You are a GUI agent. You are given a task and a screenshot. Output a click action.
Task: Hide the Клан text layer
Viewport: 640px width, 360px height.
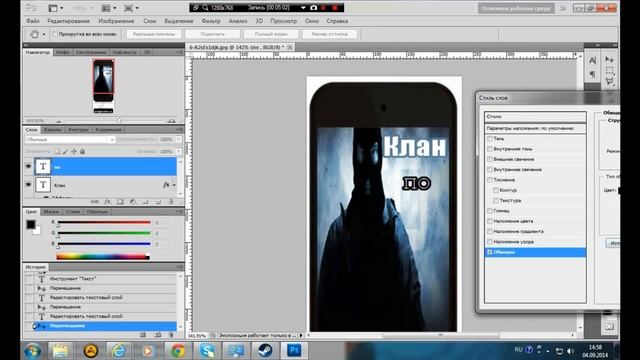(x=28, y=185)
